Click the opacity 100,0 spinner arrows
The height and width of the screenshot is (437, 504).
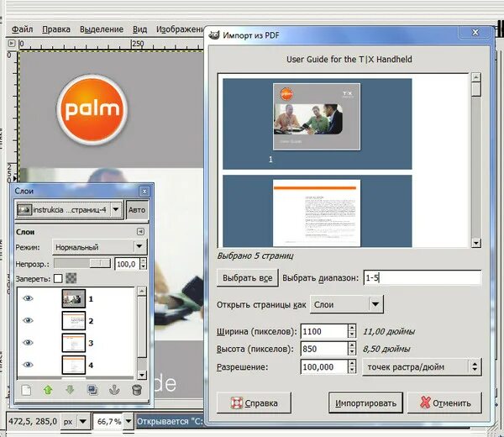click(144, 264)
